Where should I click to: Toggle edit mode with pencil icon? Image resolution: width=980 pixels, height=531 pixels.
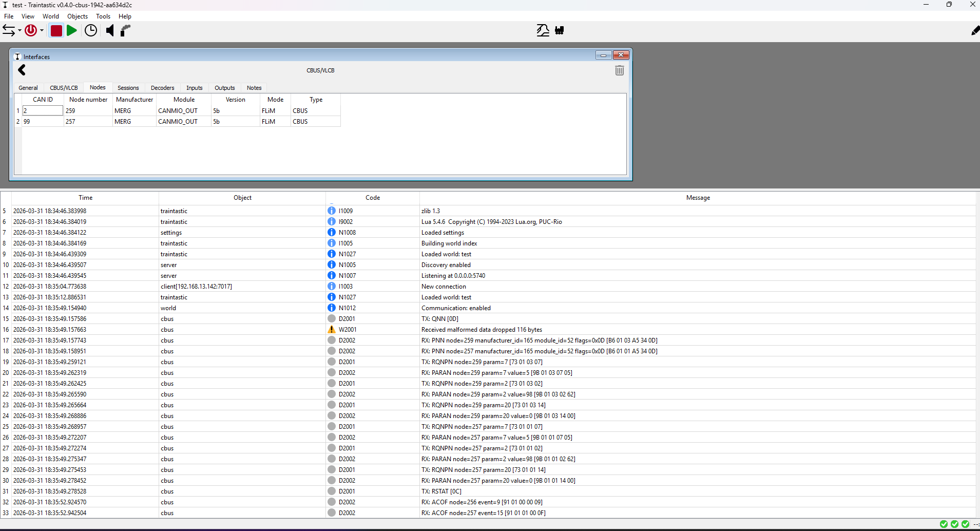[974, 31]
